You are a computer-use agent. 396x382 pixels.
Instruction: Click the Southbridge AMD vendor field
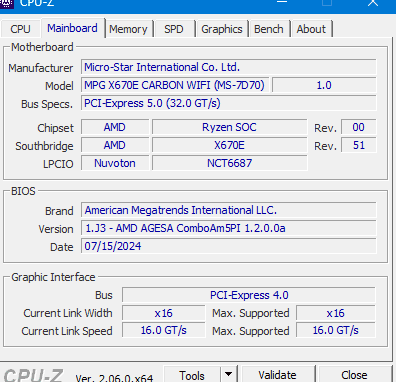tap(115, 145)
